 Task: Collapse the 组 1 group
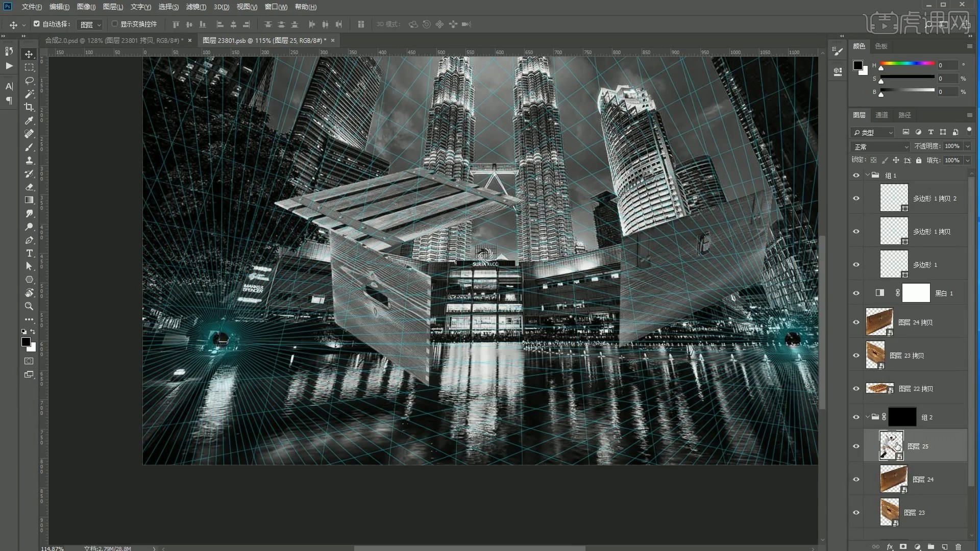pos(867,175)
